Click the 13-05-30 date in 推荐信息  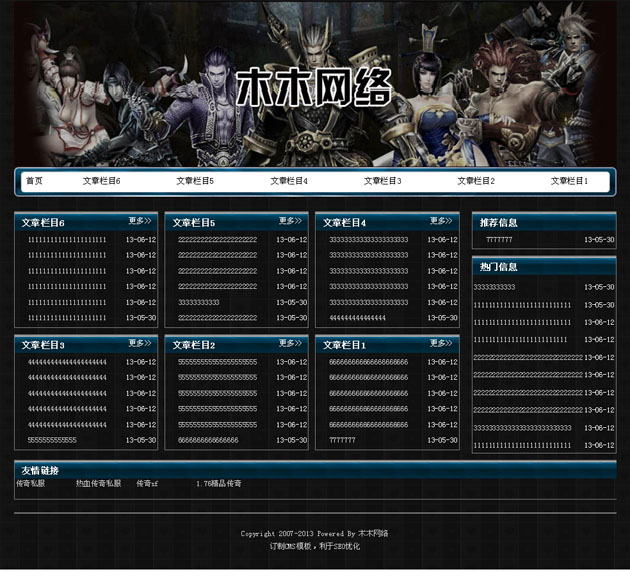(x=599, y=239)
